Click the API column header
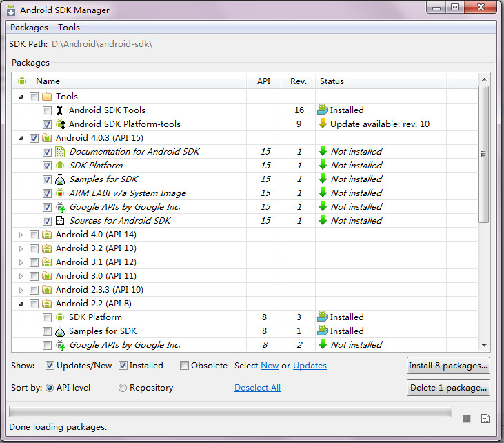504x443 pixels. point(263,81)
